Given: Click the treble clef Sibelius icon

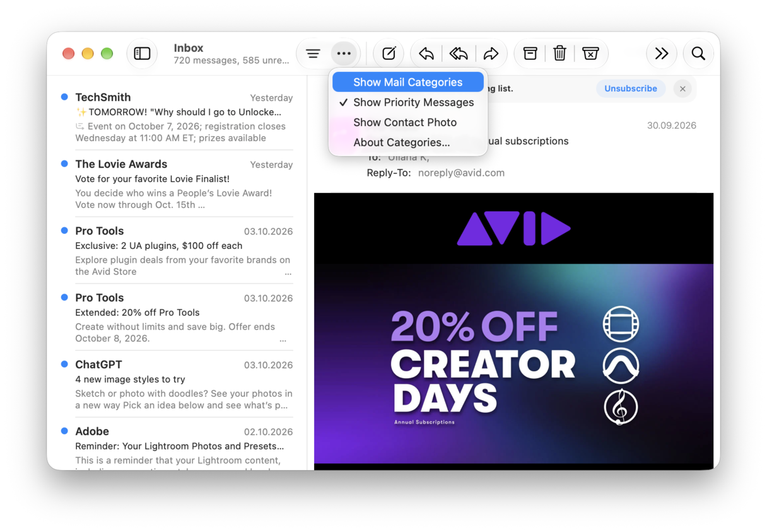Looking at the screenshot, I should point(621,407).
